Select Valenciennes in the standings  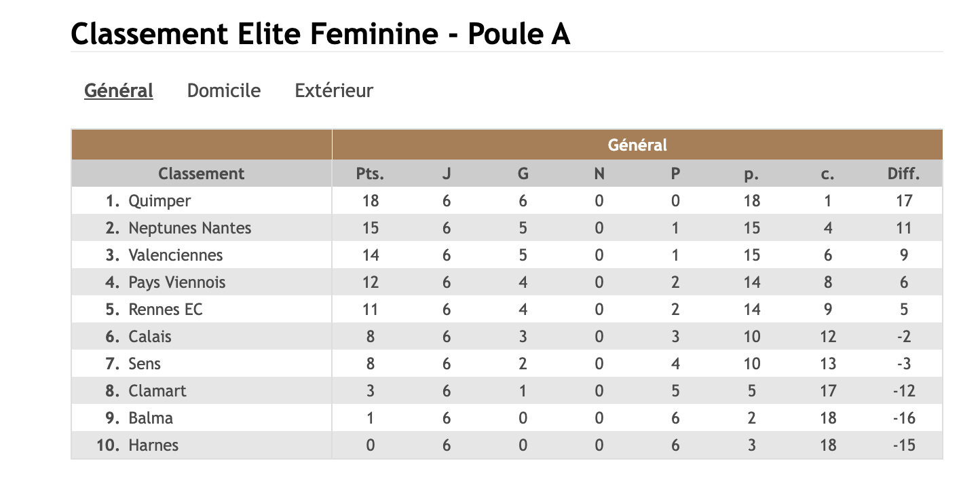coord(175,255)
